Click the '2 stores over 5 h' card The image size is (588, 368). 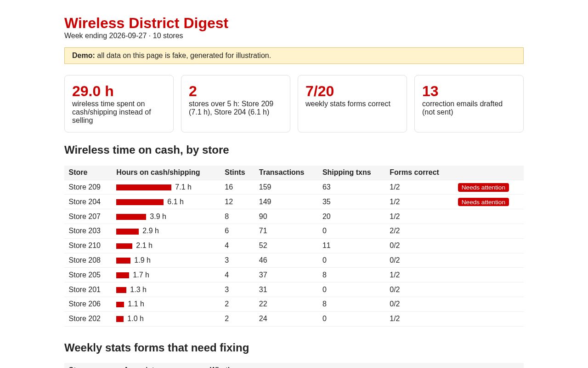(x=236, y=104)
